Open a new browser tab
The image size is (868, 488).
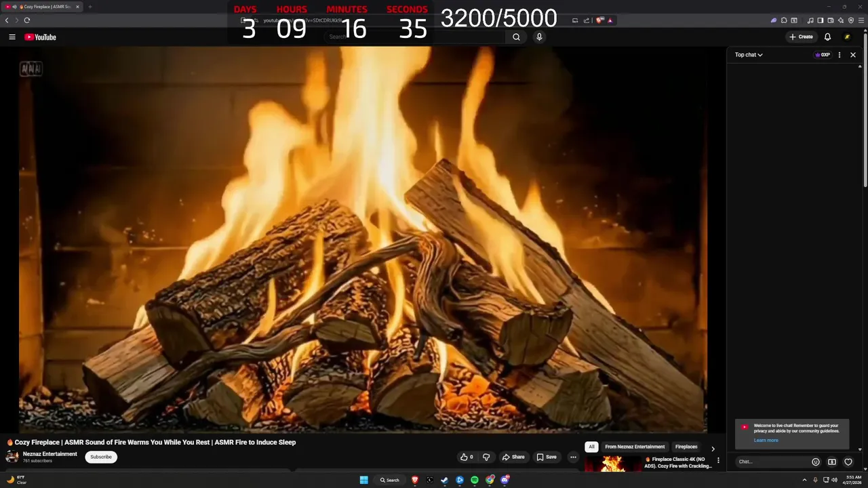(x=90, y=7)
